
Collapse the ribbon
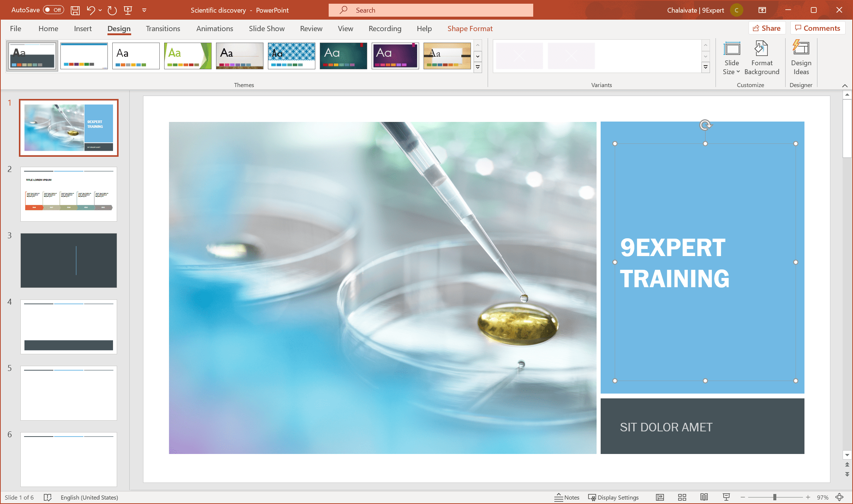coord(845,86)
